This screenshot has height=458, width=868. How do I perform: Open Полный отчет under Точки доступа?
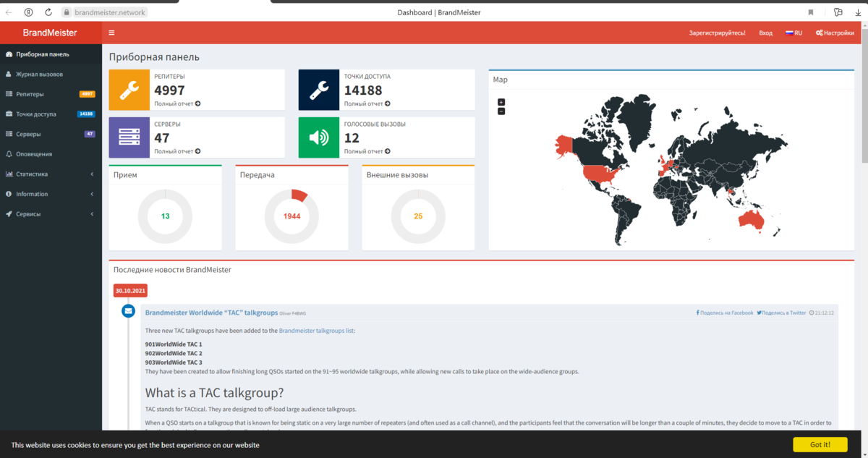tap(367, 103)
